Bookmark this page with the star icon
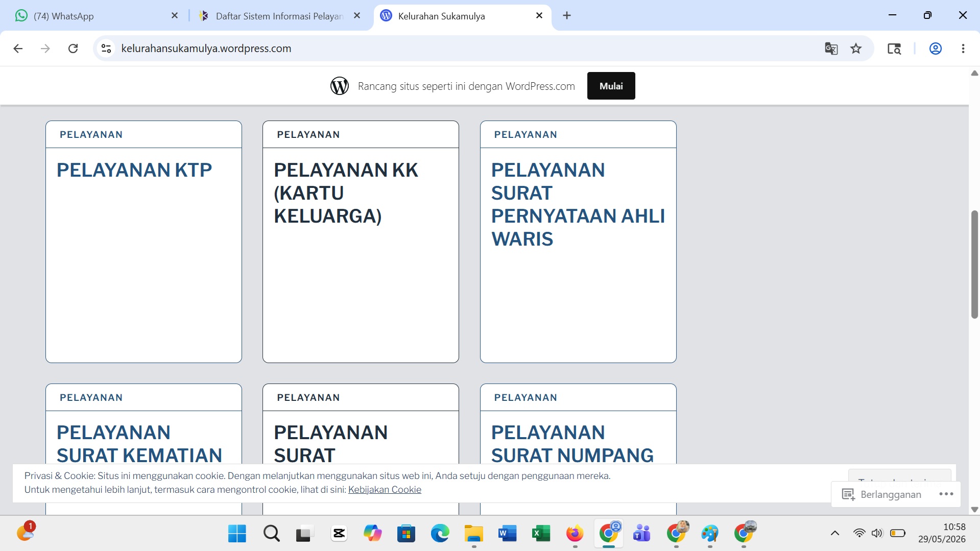 coord(856,49)
